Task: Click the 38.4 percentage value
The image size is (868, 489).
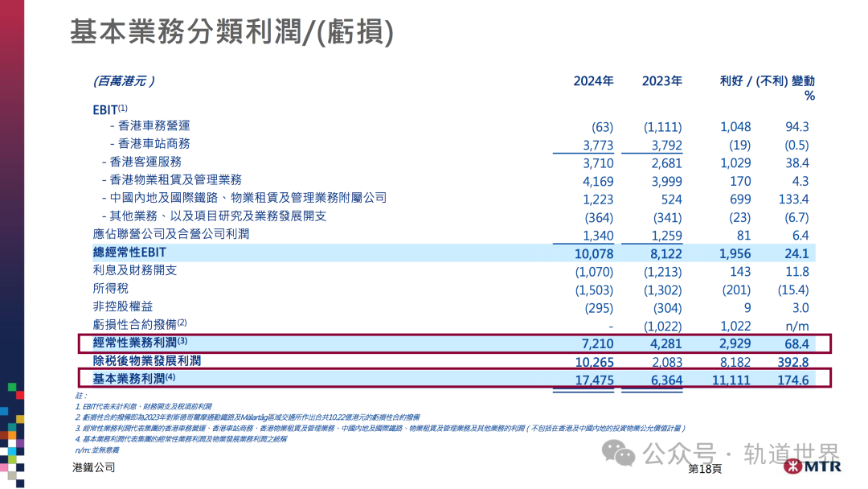Action: 797,164
